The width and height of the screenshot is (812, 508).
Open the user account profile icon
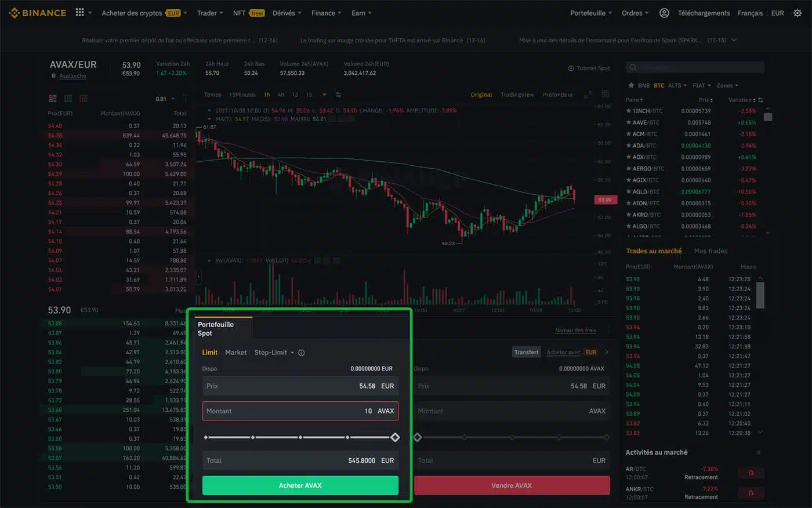[664, 13]
